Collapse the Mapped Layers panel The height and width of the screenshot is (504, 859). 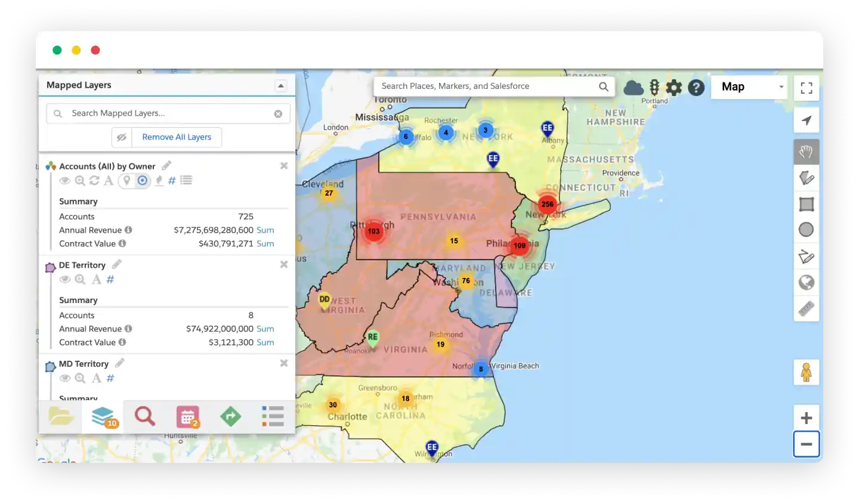[280, 85]
